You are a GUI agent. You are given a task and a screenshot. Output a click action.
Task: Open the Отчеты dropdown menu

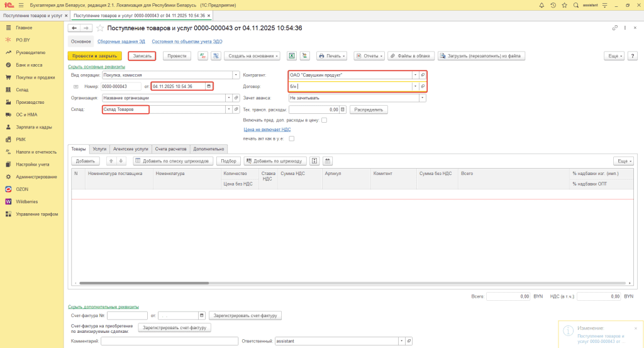369,56
